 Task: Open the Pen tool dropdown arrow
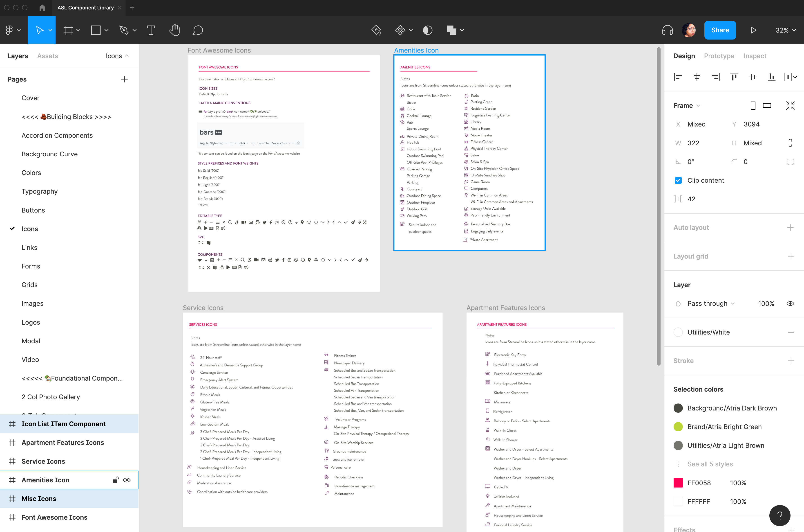134,30
